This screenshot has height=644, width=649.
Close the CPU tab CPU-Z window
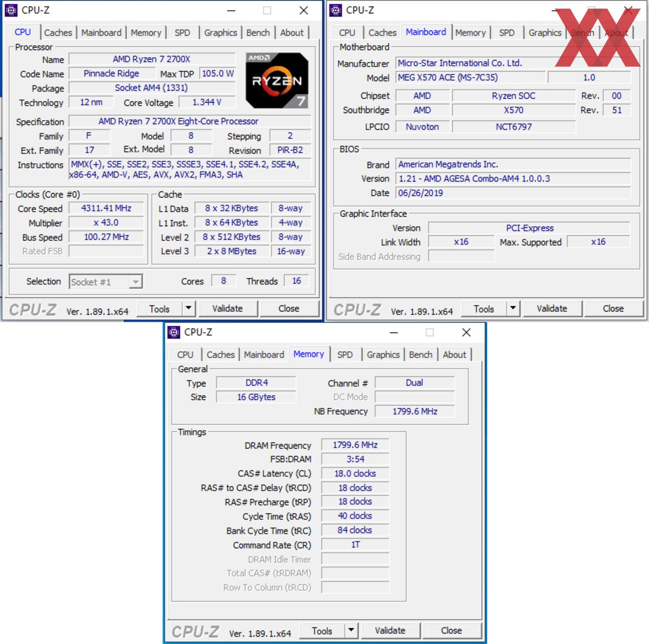(x=304, y=10)
